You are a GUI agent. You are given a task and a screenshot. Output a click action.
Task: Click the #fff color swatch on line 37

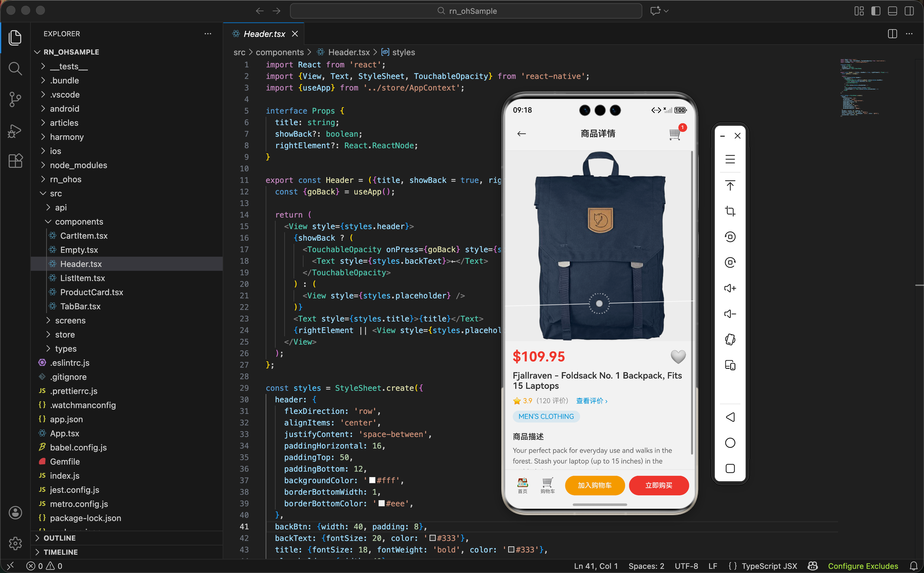[372, 480]
